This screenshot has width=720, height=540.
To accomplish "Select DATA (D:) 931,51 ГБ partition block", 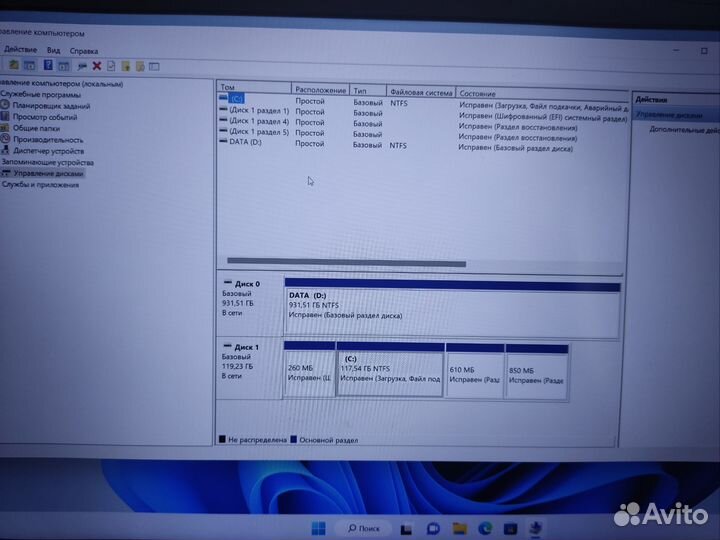I will 452,309.
